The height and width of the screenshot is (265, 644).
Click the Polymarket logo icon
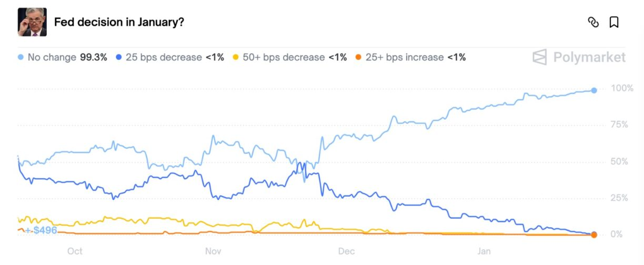click(539, 57)
